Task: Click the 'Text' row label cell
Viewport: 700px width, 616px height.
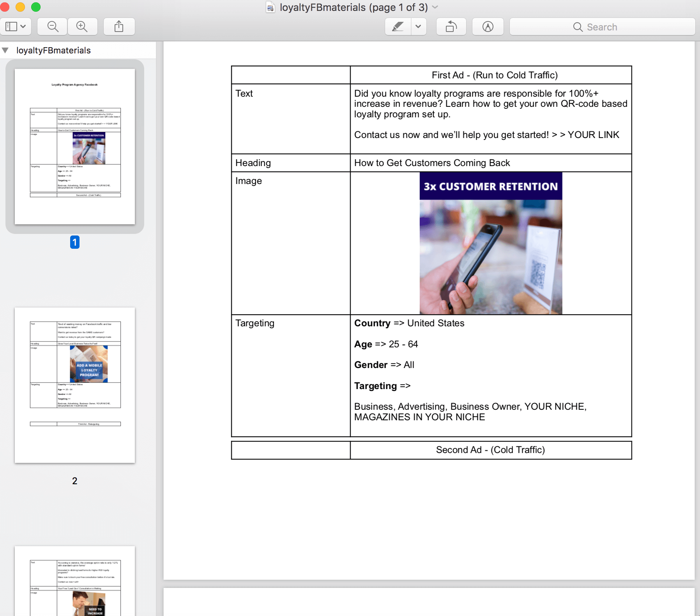Action: click(x=291, y=119)
